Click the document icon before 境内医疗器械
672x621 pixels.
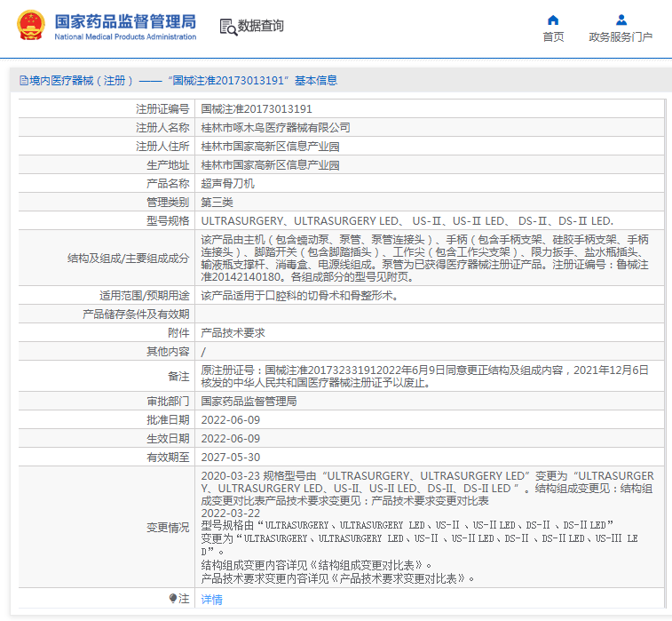click(24, 81)
